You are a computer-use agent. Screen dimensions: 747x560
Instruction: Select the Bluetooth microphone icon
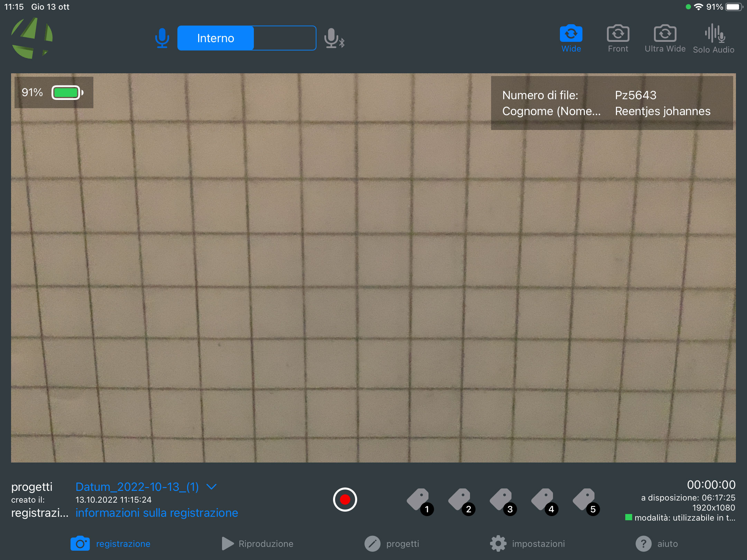point(334,38)
